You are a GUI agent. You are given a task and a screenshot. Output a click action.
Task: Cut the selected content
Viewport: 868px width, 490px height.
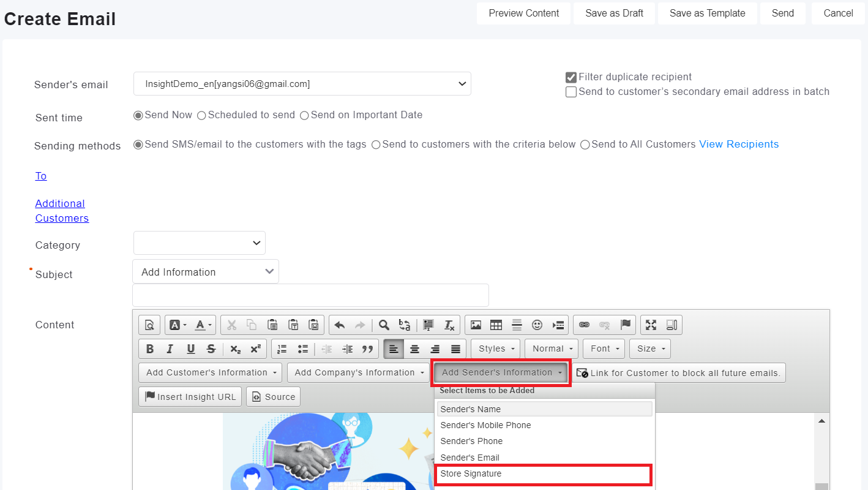click(231, 325)
